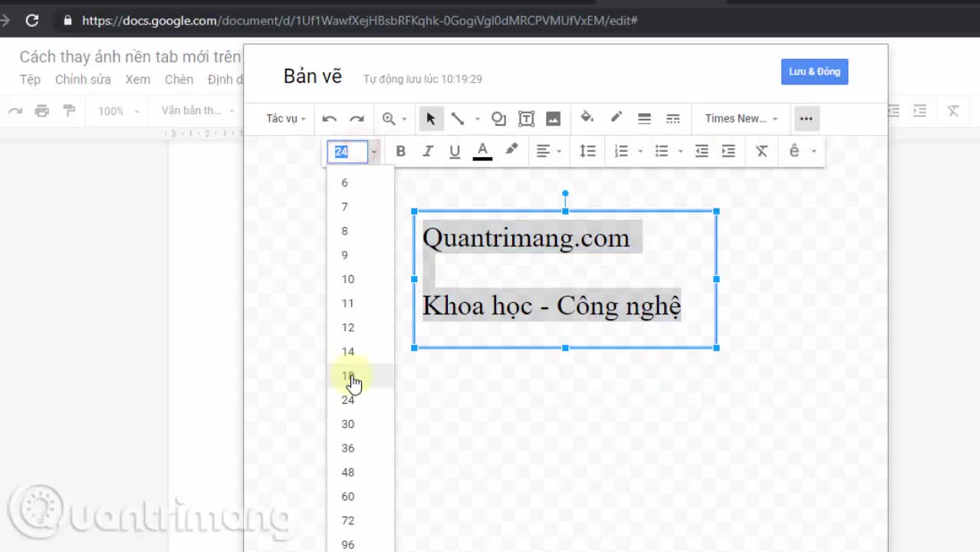Choose font size 72
Viewport: 980px width, 552px height.
(360, 521)
